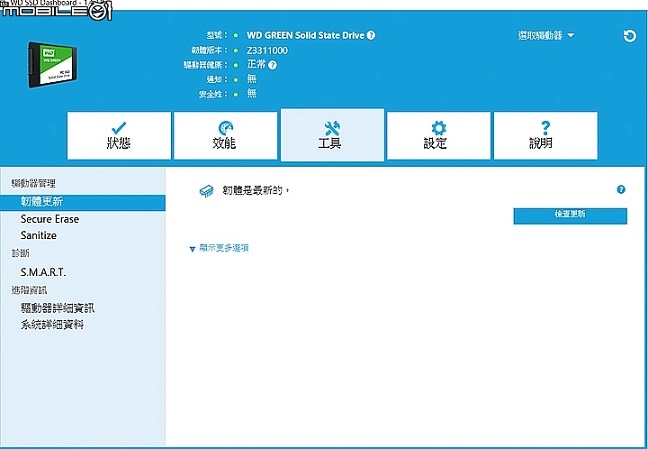The height and width of the screenshot is (449, 648).
Task: Open the 說明 tab
Action: (x=546, y=135)
